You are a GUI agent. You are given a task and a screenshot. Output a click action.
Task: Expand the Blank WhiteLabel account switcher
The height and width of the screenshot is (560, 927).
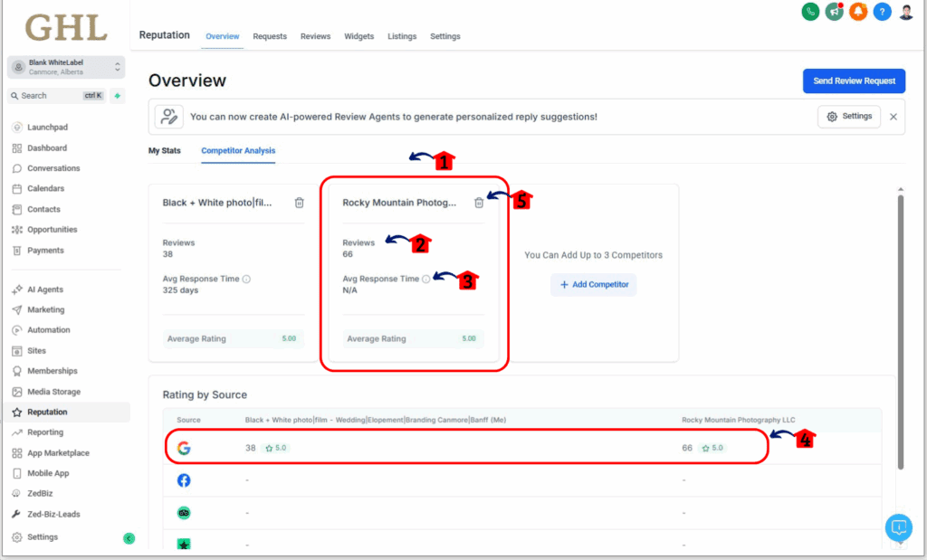pos(66,67)
